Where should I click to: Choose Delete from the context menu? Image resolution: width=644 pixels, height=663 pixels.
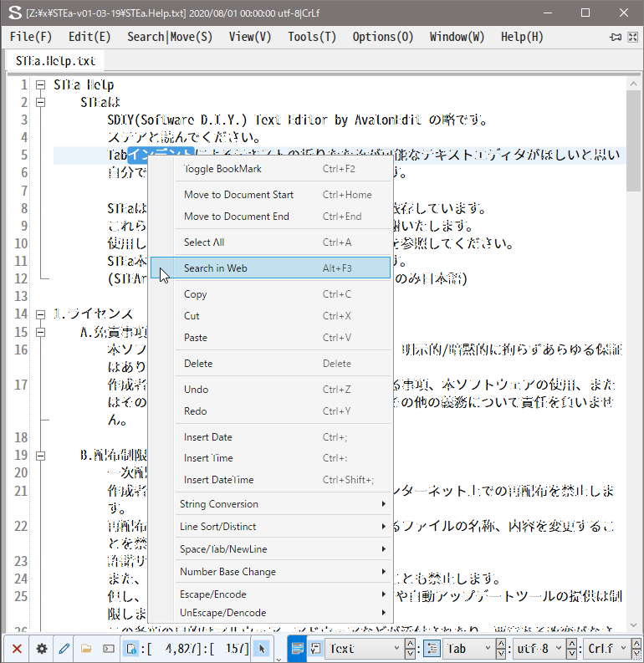[271, 364]
